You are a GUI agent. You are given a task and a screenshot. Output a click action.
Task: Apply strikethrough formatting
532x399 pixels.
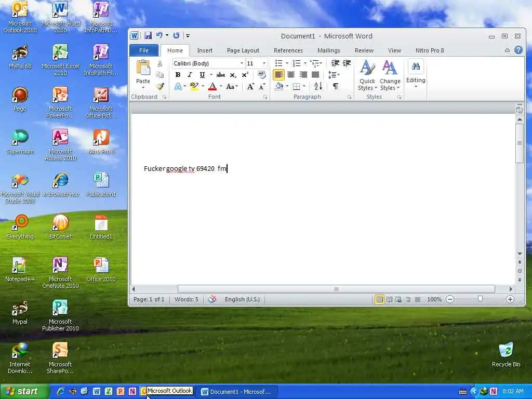tap(220, 75)
